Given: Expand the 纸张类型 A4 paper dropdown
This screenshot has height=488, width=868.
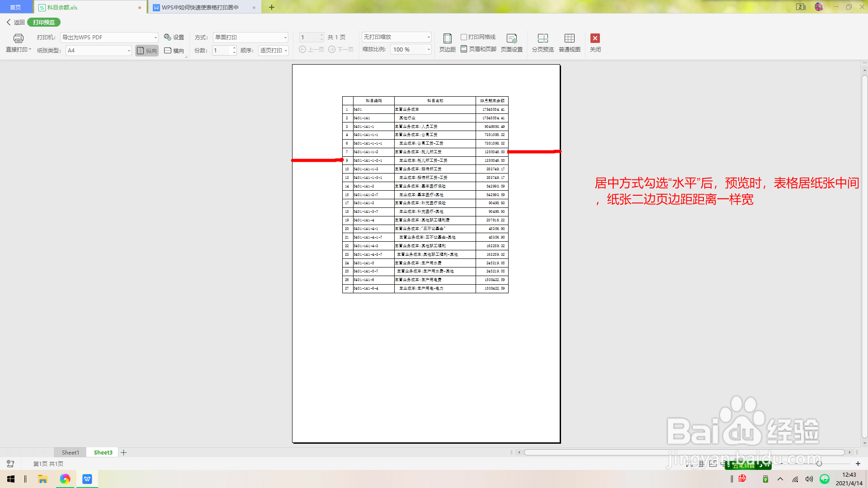Looking at the screenshot, I should [128, 50].
